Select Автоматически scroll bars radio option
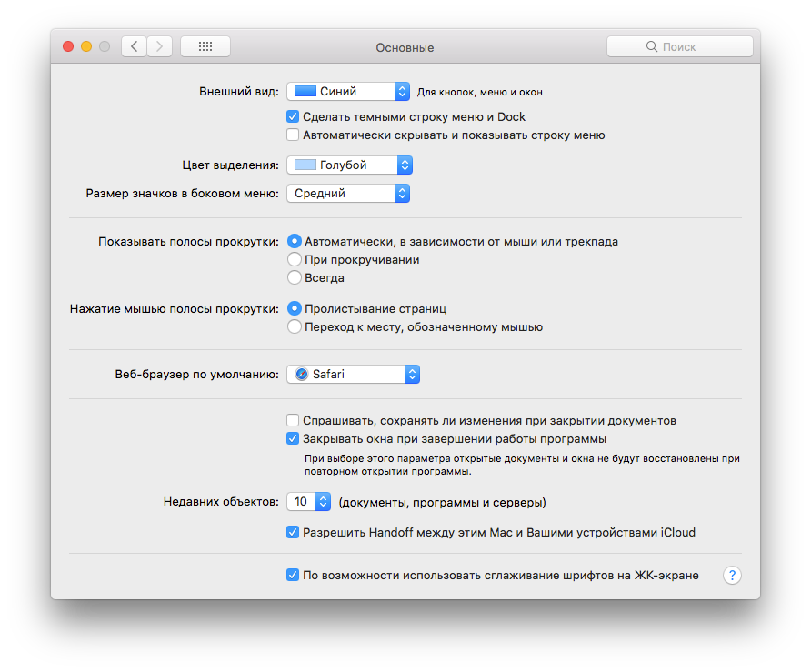The image size is (811, 672). click(295, 241)
